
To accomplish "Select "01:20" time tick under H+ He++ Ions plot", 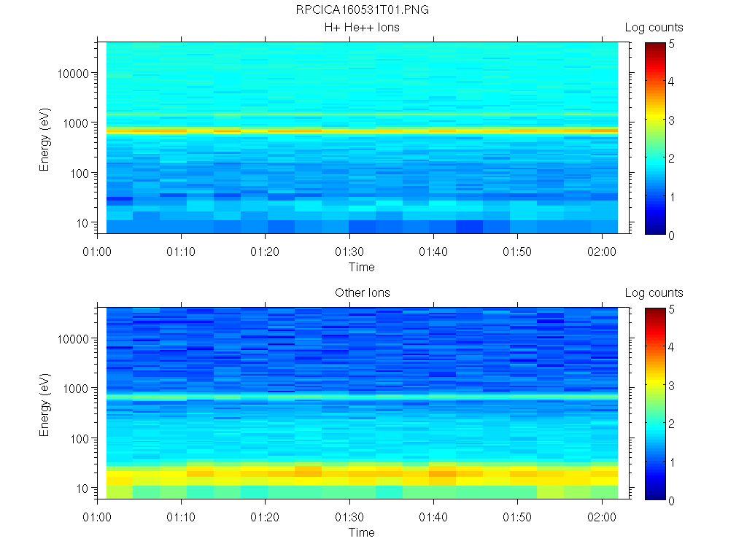I will click(x=265, y=252).
